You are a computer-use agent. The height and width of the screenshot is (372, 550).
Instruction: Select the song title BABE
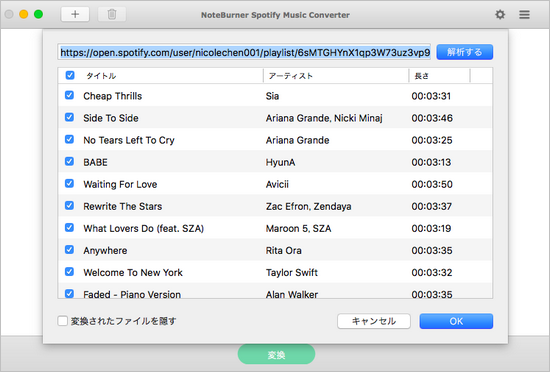coord(95,162)
